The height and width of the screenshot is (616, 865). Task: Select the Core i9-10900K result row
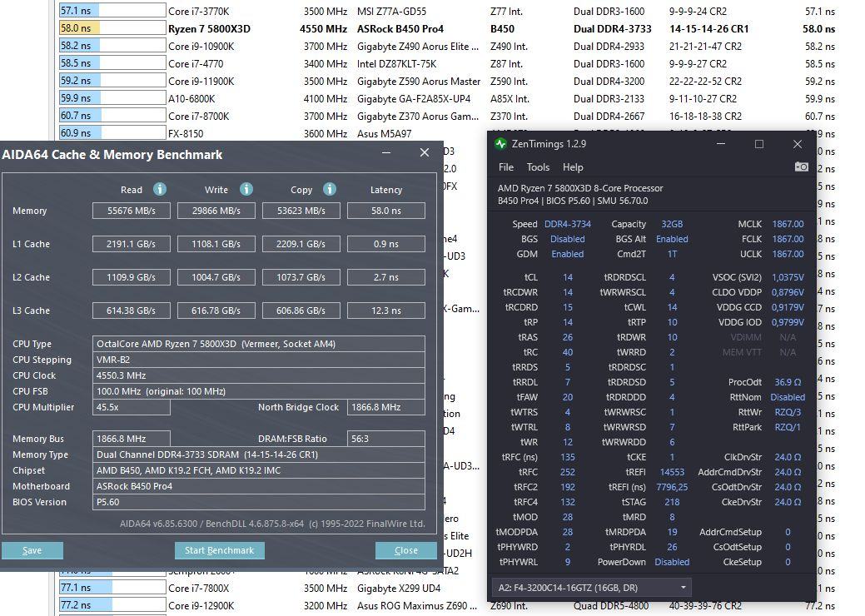point(447,47)
